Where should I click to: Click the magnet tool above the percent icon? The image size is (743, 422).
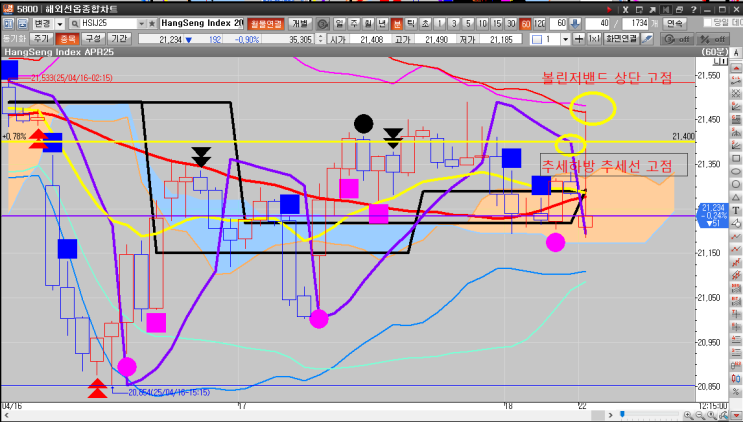tap(736, 378)
